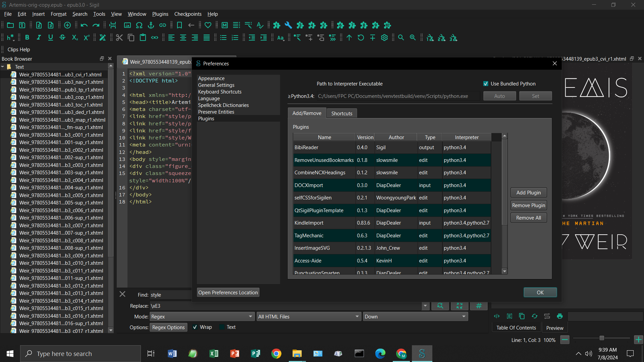
Task: Open the Metadata Editor icon
Action: point(225,25)
